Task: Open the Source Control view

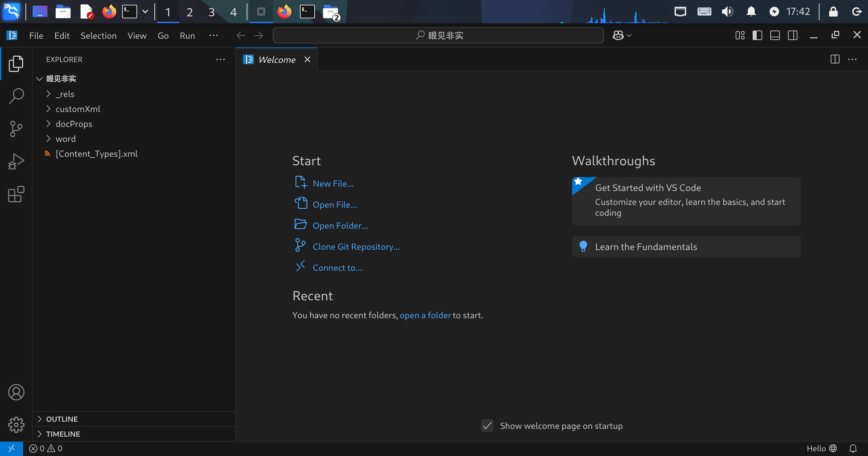Action: pos(16,129)
